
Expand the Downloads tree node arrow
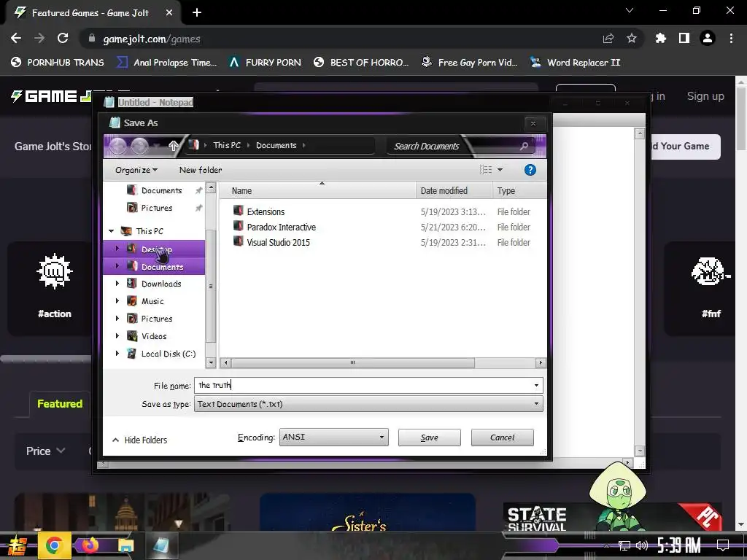coord(117,284)
